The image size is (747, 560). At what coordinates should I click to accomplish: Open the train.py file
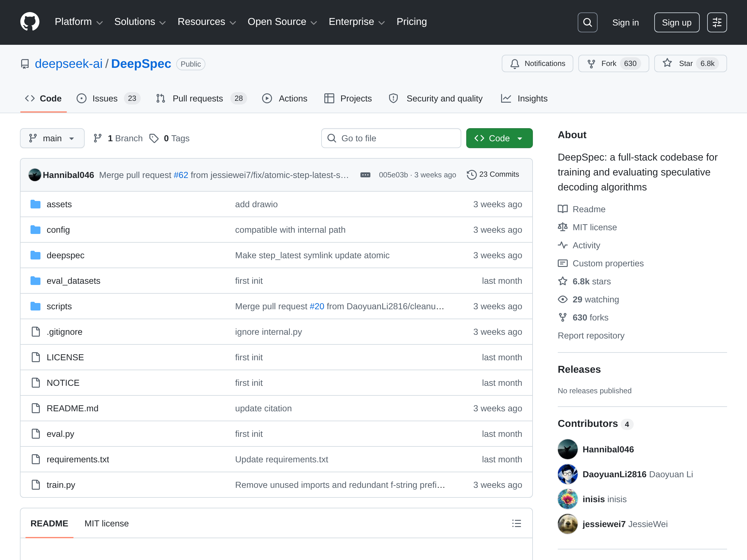tap(61, 485)
